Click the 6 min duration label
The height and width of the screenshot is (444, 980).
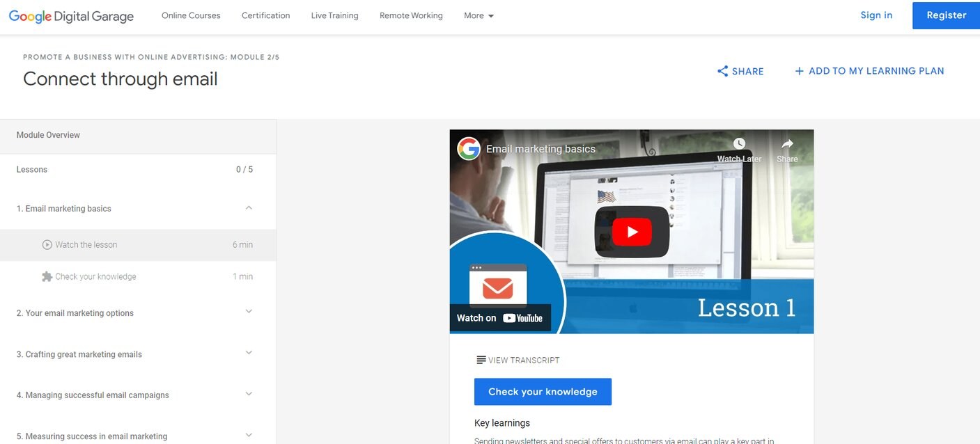pos(242,245)
